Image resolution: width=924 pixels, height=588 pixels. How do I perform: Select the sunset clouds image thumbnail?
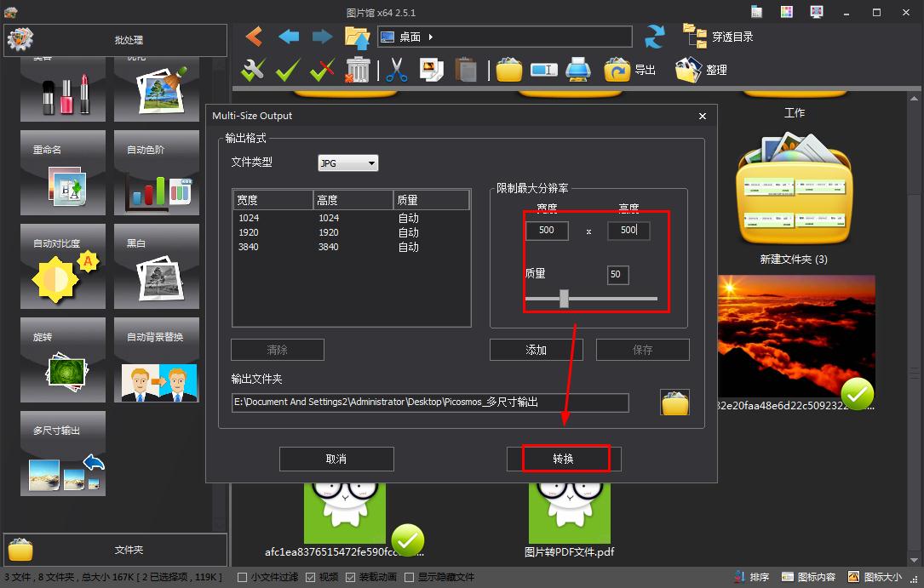(x=796, y=337)
